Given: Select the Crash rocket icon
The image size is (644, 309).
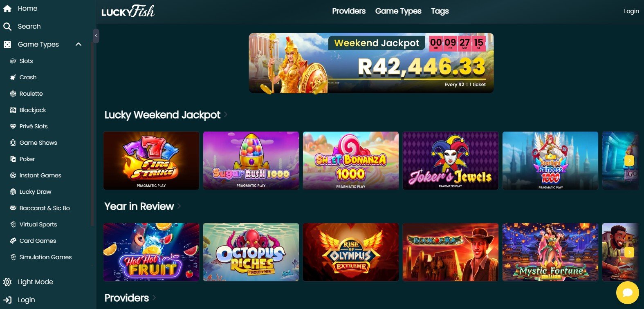Looking at the screenshot, I should click(13, 77).
